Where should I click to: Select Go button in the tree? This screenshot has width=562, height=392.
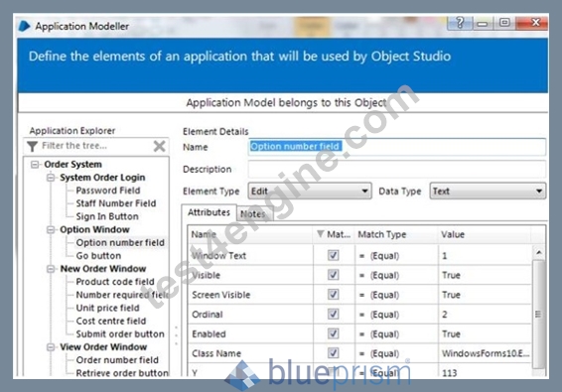pos(98,255)
